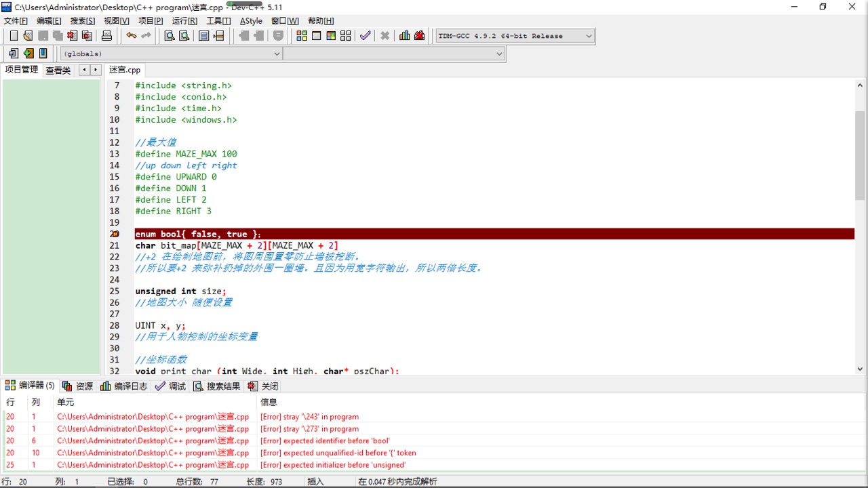Switch to the 项目管理 tab

pyautogui.click(x=22, y=70)
